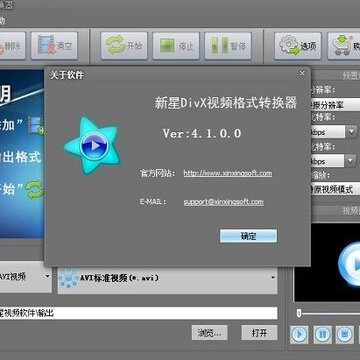This screenshot has width=360, height=360.
Task: Click the version text Ver:4.1.0.0
Action: (x=202, y=134)
